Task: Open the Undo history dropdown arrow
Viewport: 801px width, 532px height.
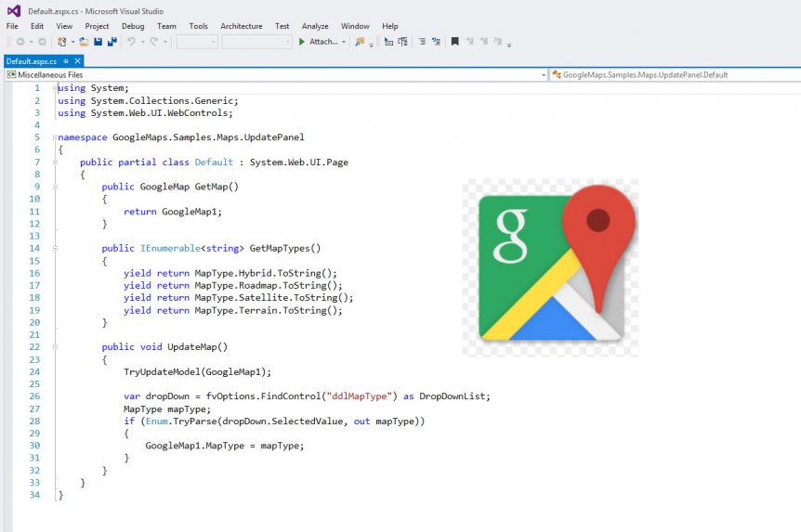Action: coord(142,43)
